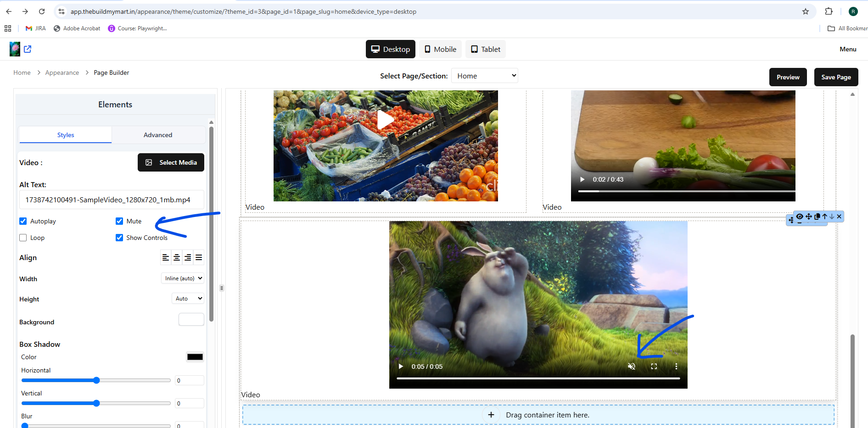
Task: Open the Adobe Acrobat bookmark
Action: (77, 28)
